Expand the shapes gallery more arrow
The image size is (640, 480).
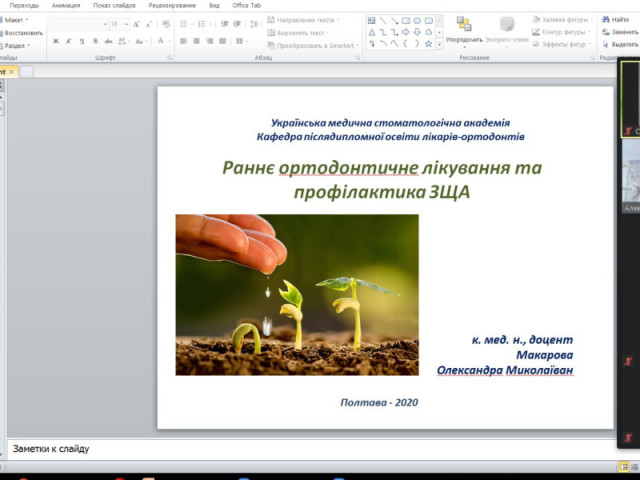[x=440, y=44]
